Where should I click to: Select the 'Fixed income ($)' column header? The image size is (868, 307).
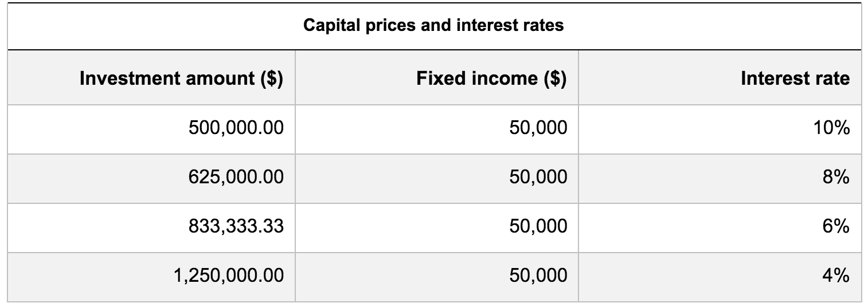pyautogui.click(x=491, y=78)
